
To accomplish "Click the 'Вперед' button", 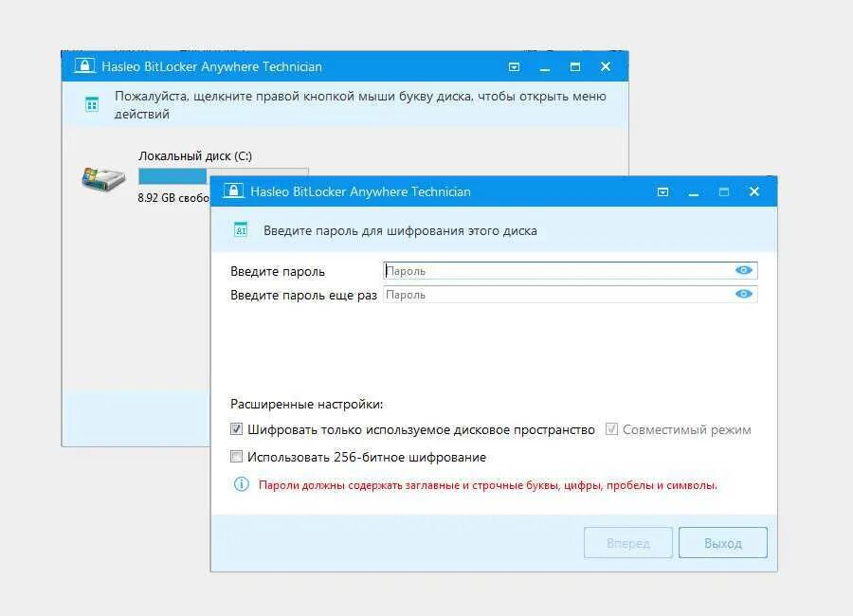I will click(627, 542).
